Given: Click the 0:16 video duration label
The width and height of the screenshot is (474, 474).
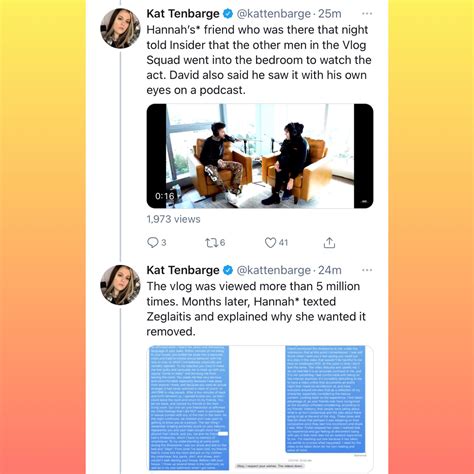Looking at the screenshot, I should point(165,196).
